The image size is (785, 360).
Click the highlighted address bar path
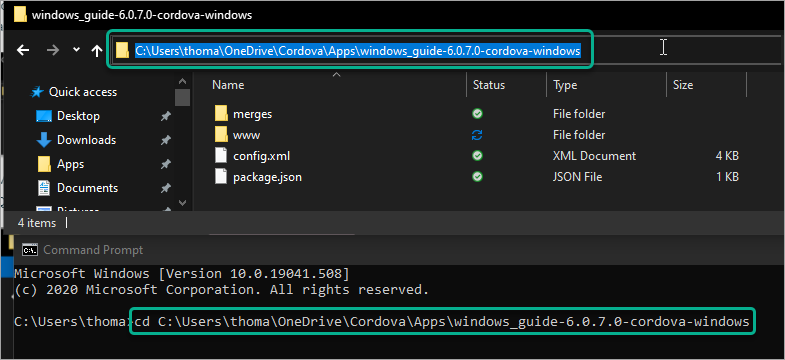pyautogui.click(x=357, y=51)
